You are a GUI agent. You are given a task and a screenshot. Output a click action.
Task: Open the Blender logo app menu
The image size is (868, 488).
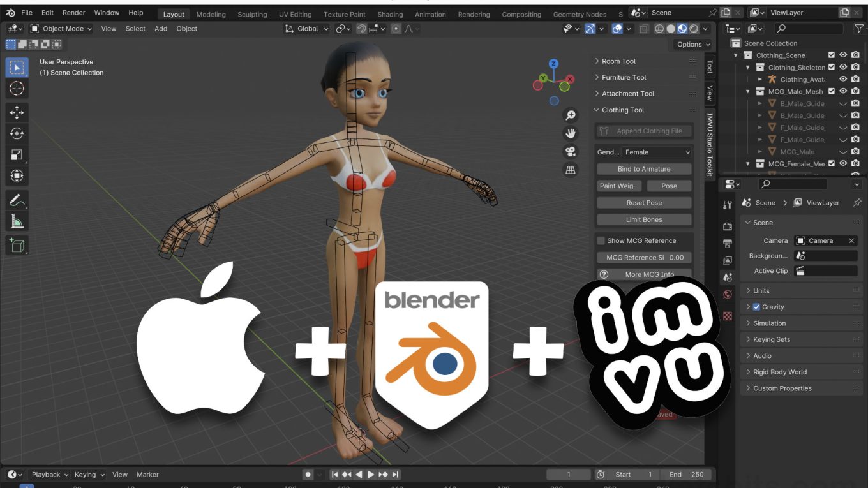click(x=10, y=13)
